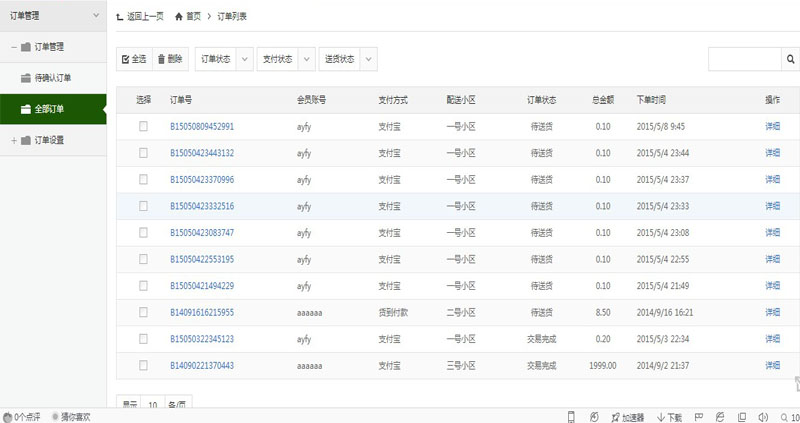Open the 订单状态 dropdown

(223, 59)
